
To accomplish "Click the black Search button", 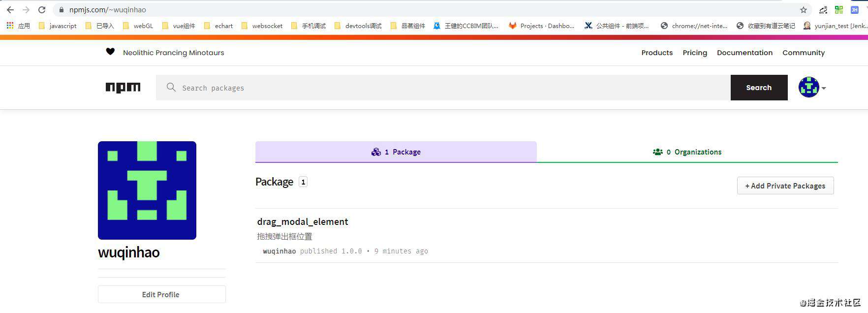I will [x=759, y=88].
